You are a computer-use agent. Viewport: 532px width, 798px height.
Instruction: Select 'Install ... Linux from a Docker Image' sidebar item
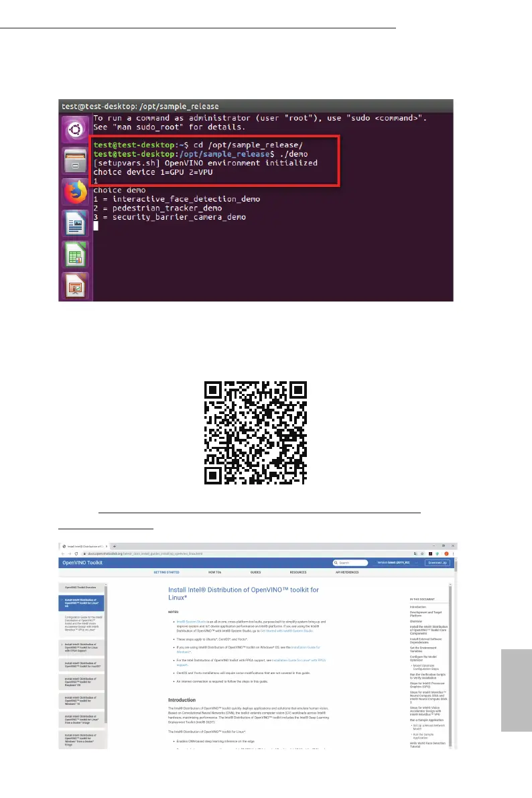[81, 720]
